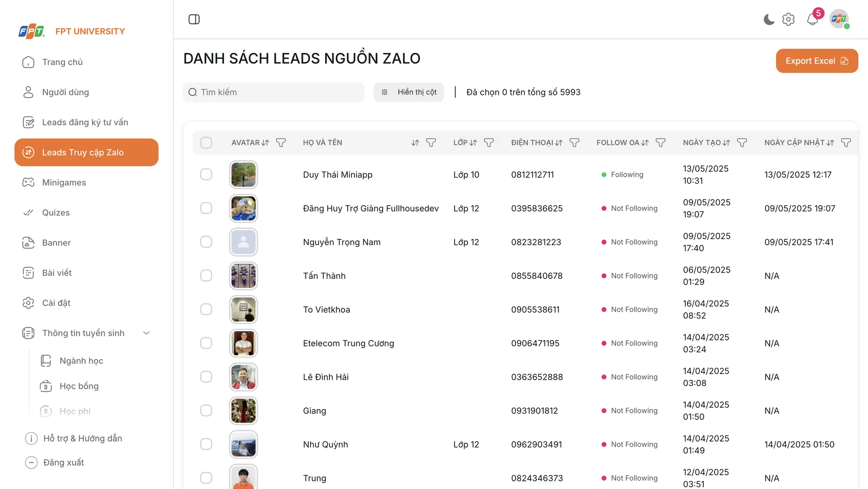868x489 pixels.
Task: Open notifications bell with badge 5
Action: coord(812,19)
